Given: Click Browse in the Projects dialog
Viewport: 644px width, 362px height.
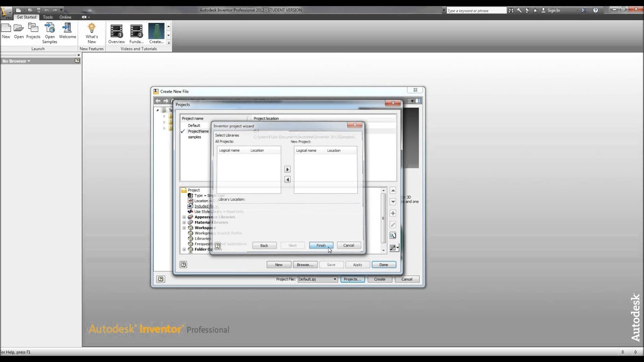Looking at the screenshot, I should click(x=305, y=264).
